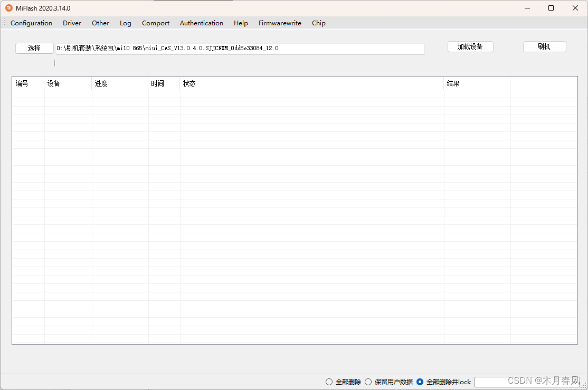The width and height of the screenshot is (588, 390).
Task: Open the Firmwarewrite menu
Action: point(280,23)
